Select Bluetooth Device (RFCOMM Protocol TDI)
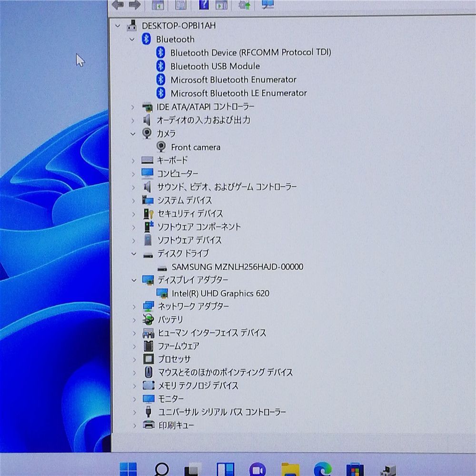476x476 pixels. (x=251, y=52)
